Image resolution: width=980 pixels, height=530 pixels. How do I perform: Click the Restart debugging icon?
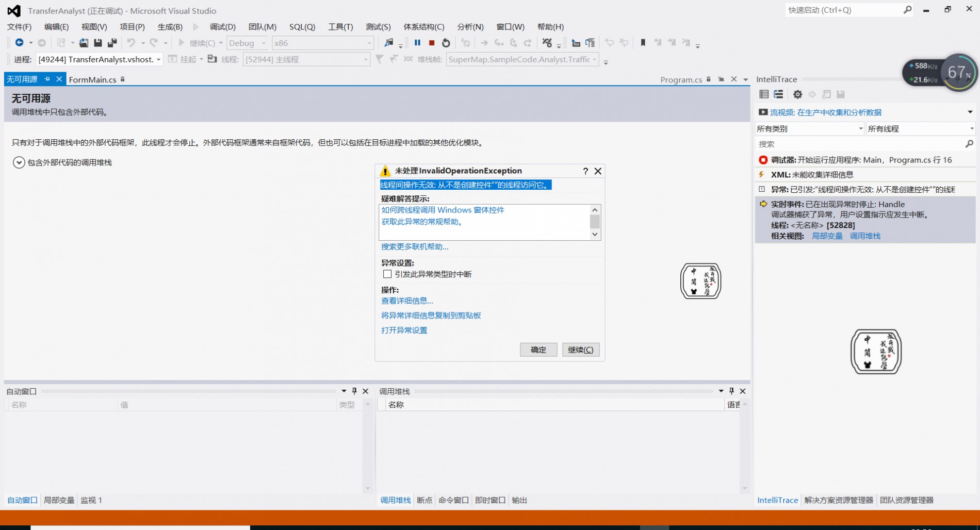[x=446, y=43]
